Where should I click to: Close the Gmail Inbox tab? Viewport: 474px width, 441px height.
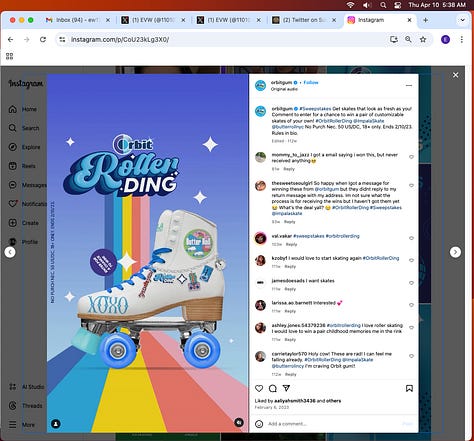click(x=108, y=20)
